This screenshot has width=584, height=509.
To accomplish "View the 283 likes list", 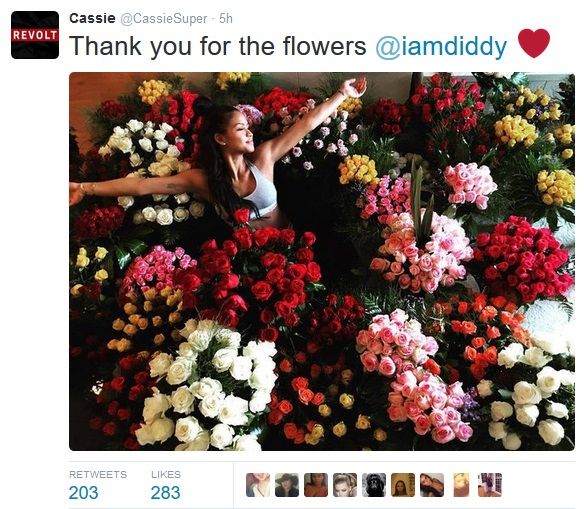I will pos(165,493).
